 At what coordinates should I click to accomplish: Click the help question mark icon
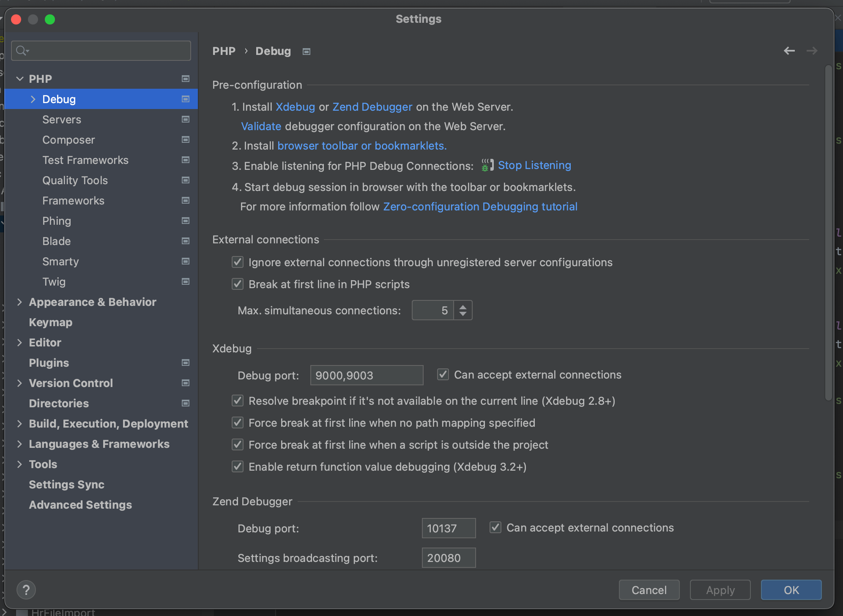(x=26, y=590)
